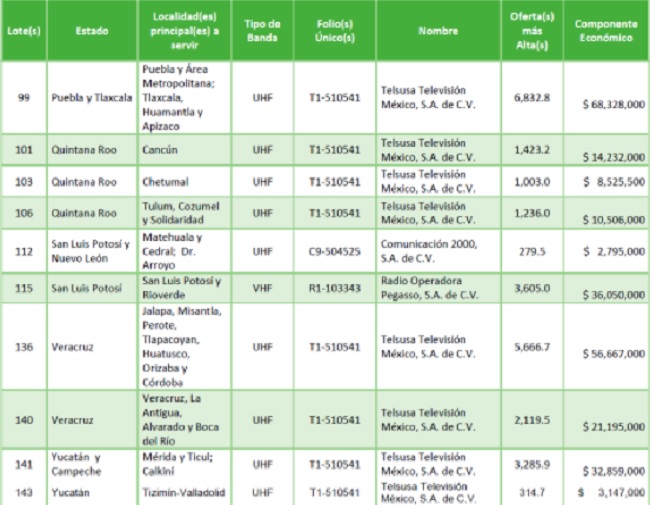
Task: Select the offer value 314.7
Action: (532, 493)
